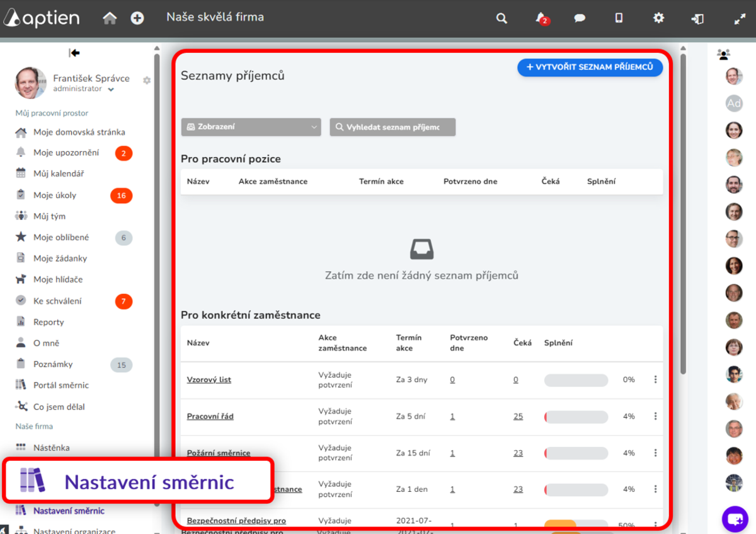Click the Aptien logo
The width and height of the screenshot is (756, 534).
[41, 18]
